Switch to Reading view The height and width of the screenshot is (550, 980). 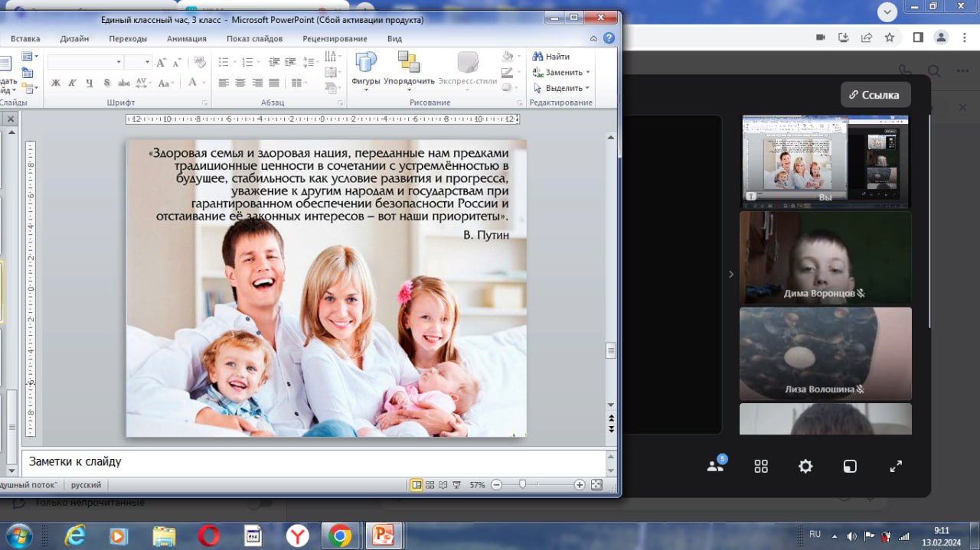point(443,485)
